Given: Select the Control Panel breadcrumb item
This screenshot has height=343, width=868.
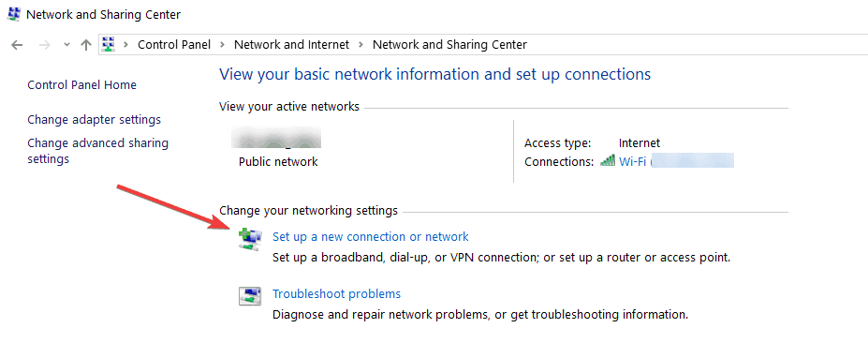Looking at the screenshot, I should click(x=174, y=45).
